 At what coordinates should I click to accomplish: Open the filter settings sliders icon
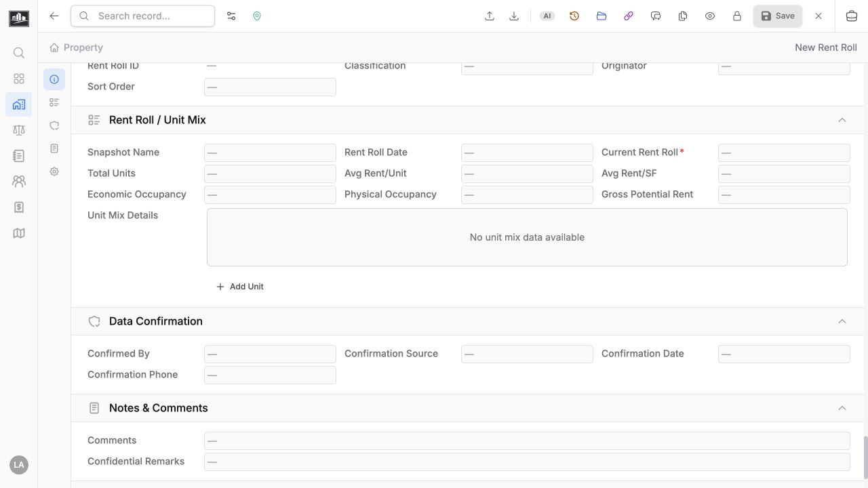point(231,16)
